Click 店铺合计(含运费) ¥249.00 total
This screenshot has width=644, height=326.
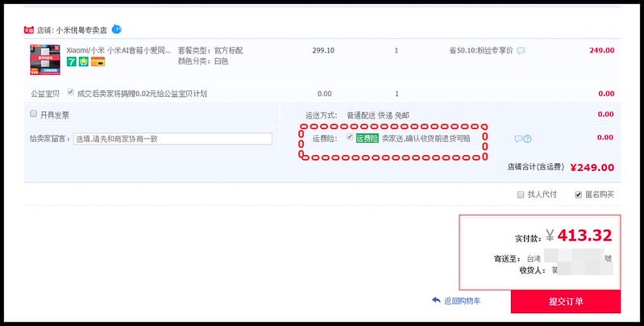click(x=561, y=167)
